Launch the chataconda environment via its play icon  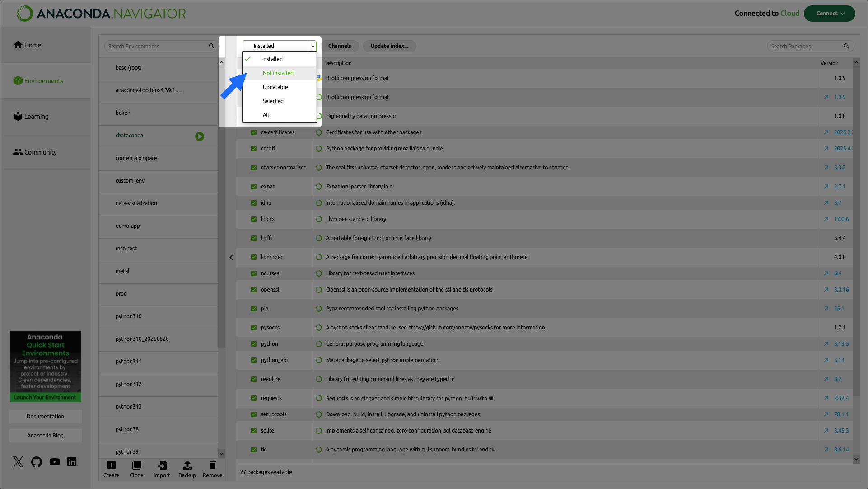pyautogui.click(x=200, y=136)
